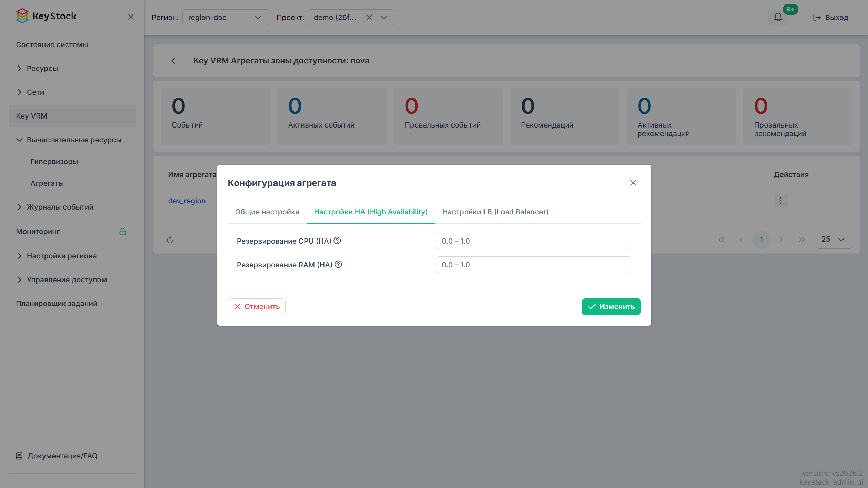Expand the Сети sidebar section

point(19,92)
